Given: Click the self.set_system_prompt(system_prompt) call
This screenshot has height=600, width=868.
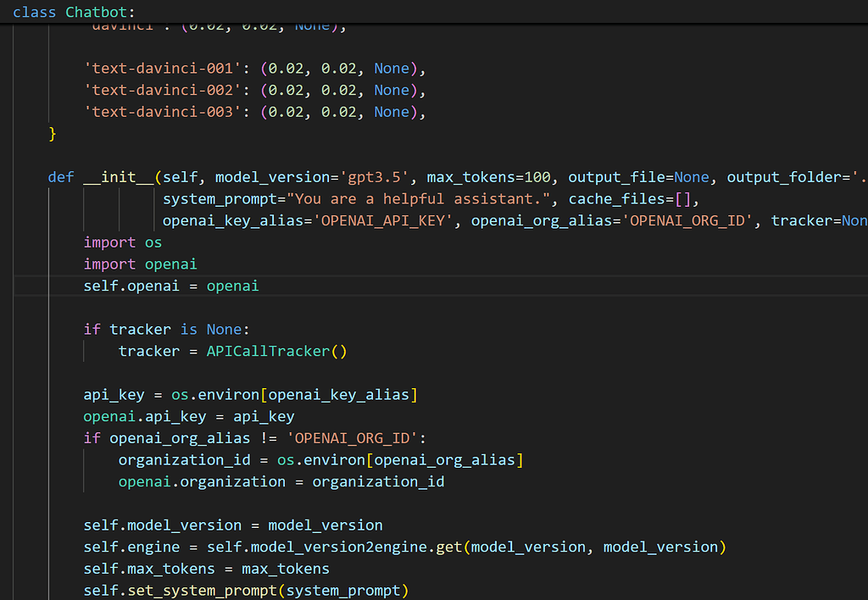Looking at the screenshot, I should [246, 591].
